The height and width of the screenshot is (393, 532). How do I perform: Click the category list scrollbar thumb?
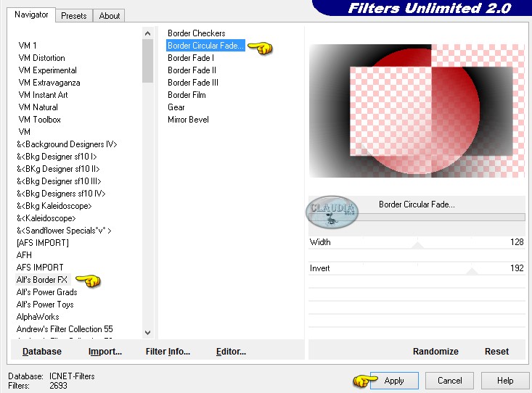147,61
